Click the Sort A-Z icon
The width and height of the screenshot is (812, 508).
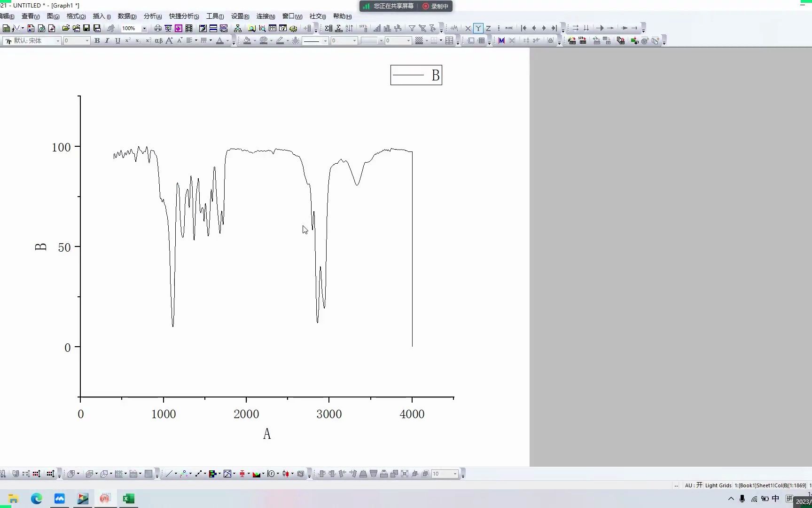tap(349, 28)
